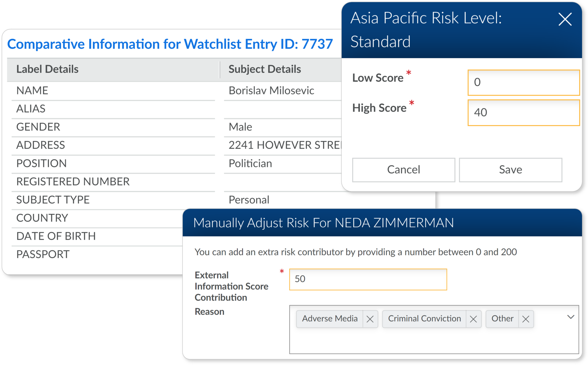This screenshot has height=365, width=588.
Task: Select the Borislav Milosevic name value
Action: tap(271, 91)
